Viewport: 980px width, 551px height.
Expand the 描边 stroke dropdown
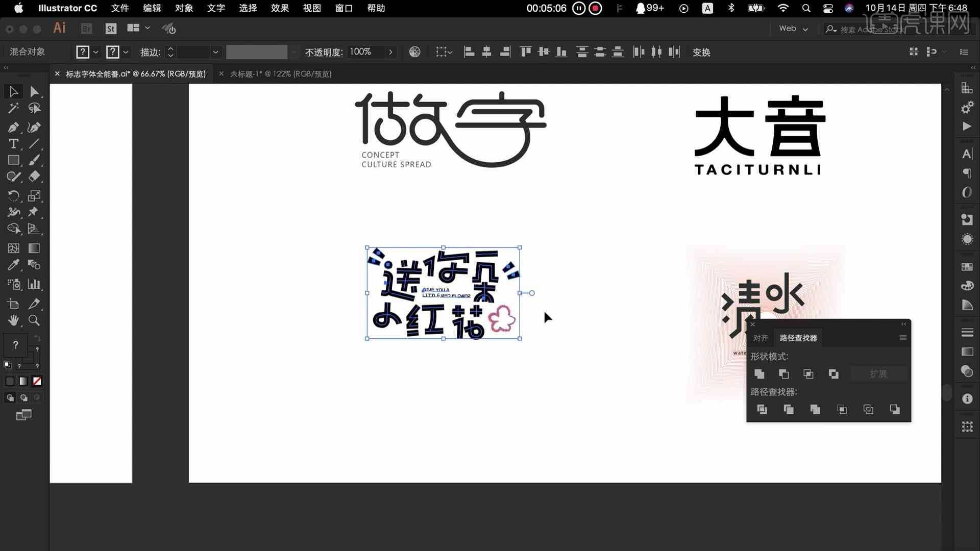coord(216,52)
